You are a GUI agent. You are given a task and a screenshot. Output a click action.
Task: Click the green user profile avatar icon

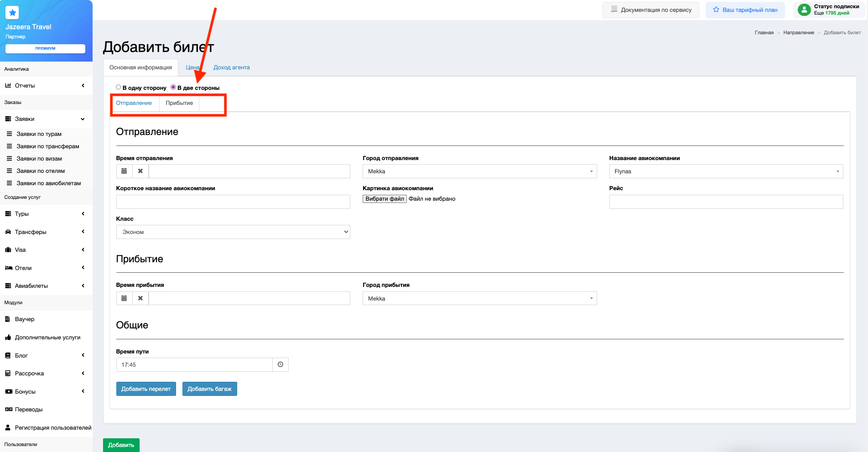click(804, 10)
